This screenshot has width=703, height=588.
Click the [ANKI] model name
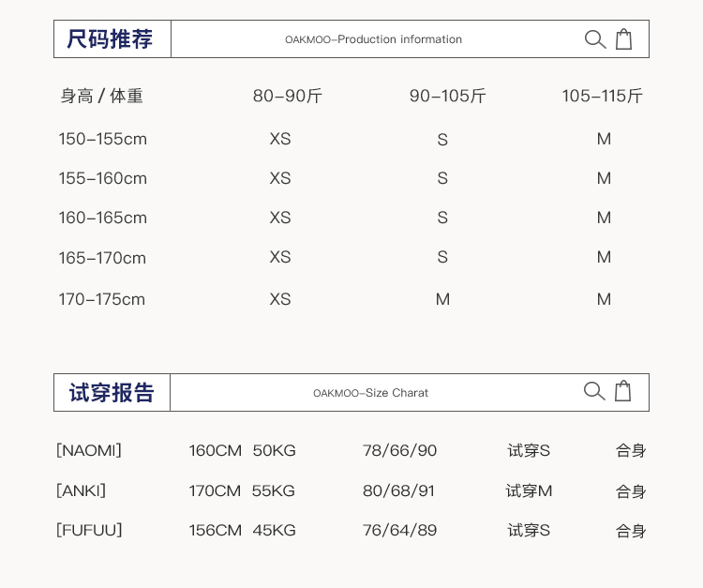pyautogui.click(x=81, y=490)
